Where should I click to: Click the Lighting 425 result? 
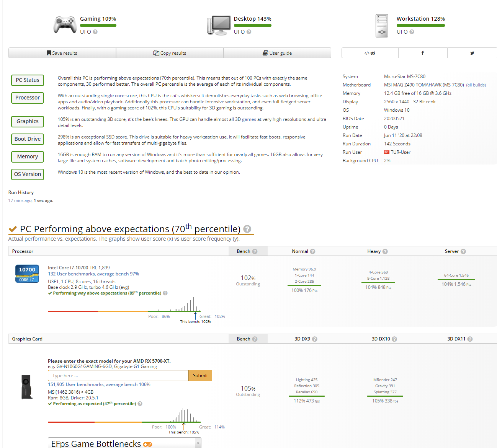307,380
